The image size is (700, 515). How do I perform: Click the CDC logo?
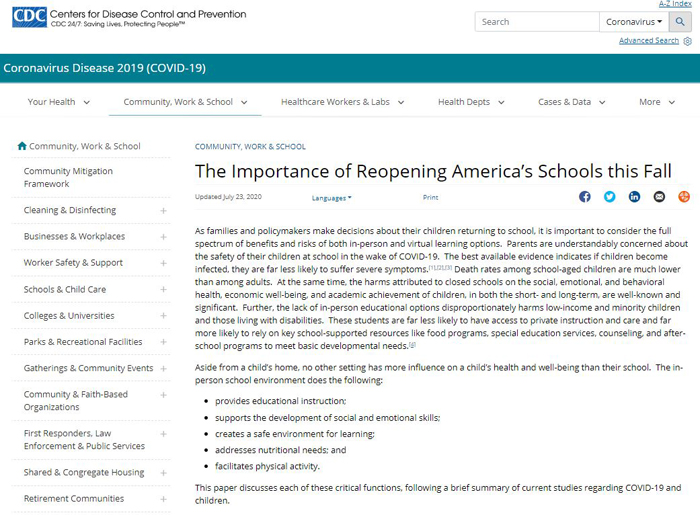pyautogui.click(x=29, y=17)
